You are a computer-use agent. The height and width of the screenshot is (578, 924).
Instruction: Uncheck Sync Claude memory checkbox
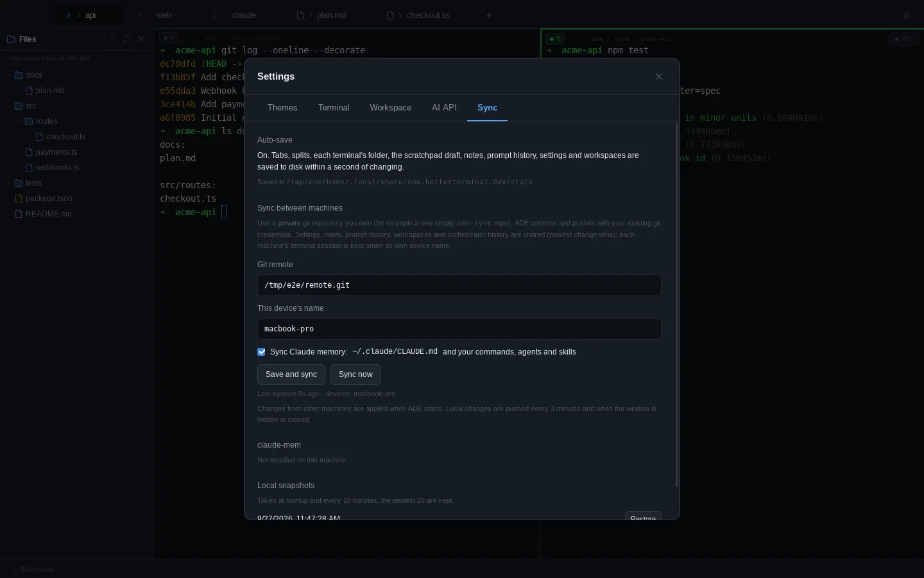coord(261,352)
